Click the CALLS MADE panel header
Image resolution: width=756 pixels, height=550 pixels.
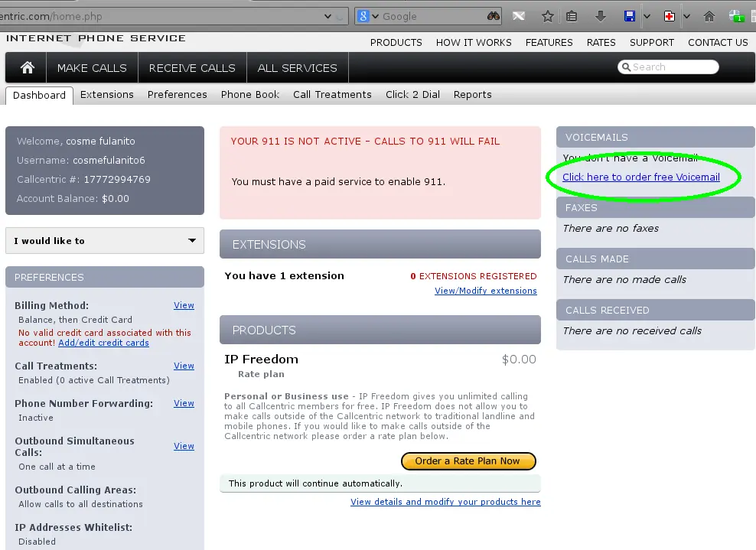tap(655, 259)
